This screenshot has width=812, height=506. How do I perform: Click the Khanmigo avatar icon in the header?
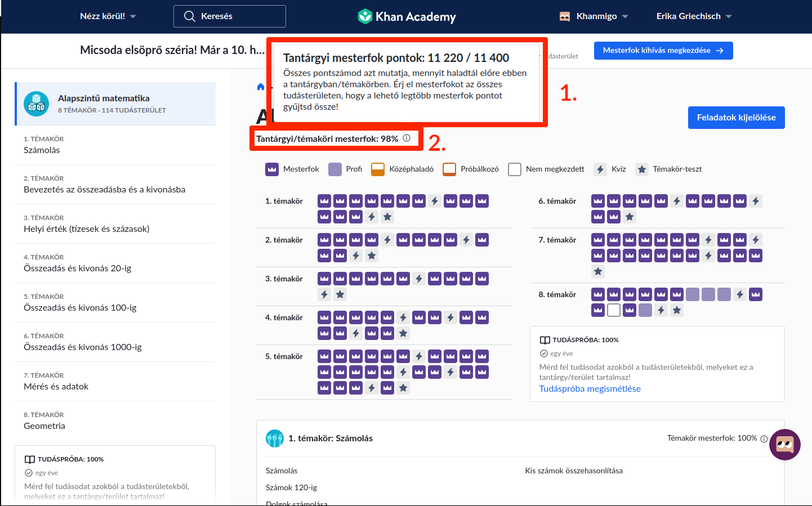pos(565,16)
